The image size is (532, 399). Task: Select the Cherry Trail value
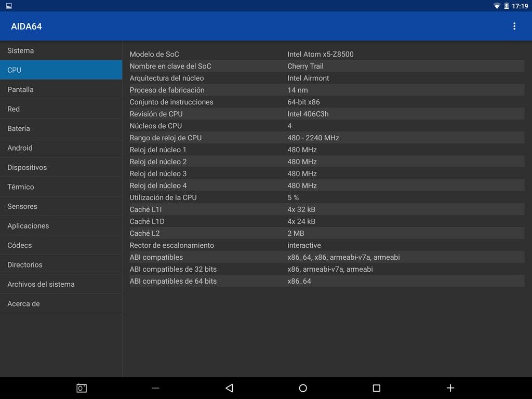[x=305, y=66]
